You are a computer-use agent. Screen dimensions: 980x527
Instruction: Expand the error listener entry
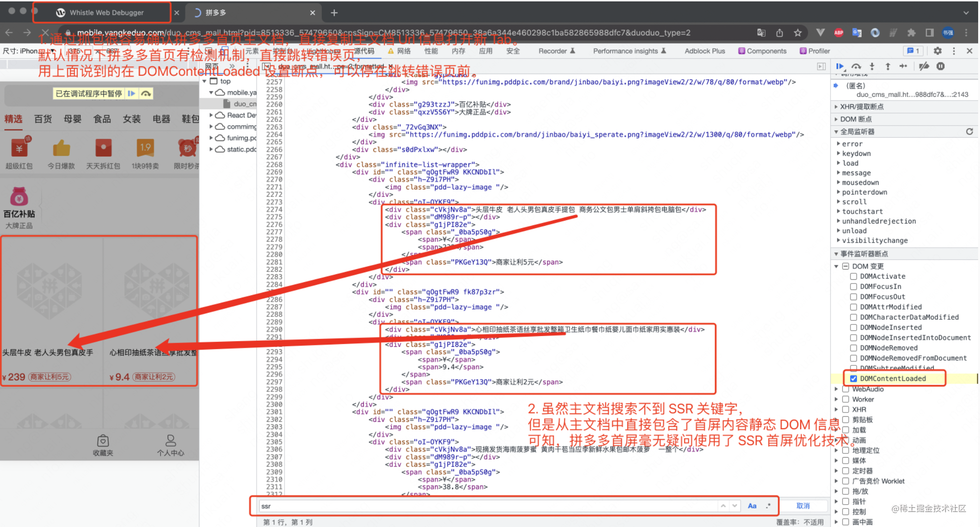(x=838, y=144)
